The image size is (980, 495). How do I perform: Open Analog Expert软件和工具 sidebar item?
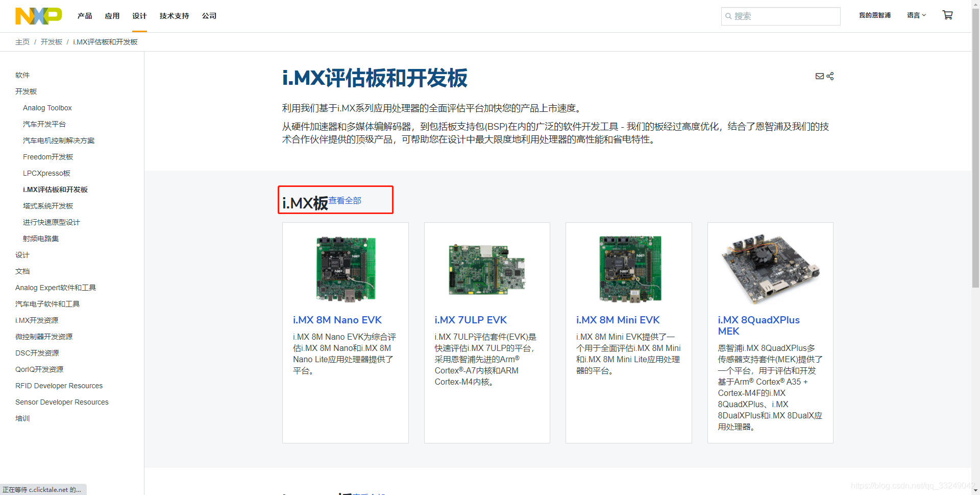tap(56, 288)
